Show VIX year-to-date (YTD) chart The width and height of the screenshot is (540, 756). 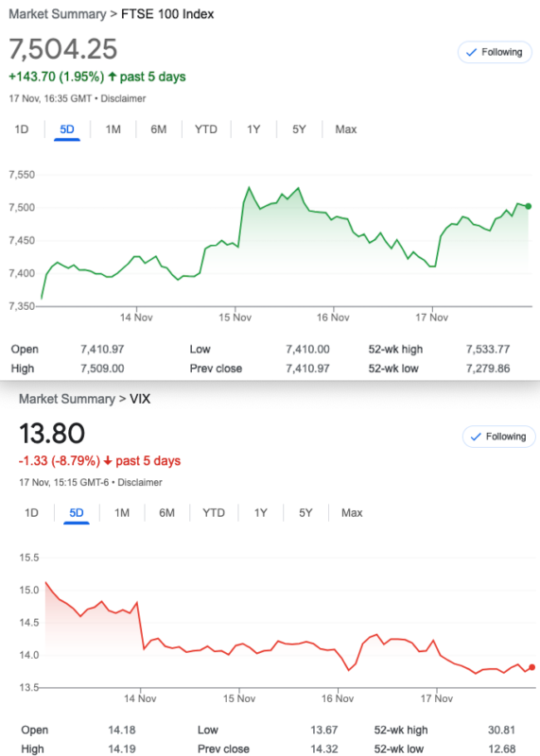pyautogui.click(x=214, y=512)
